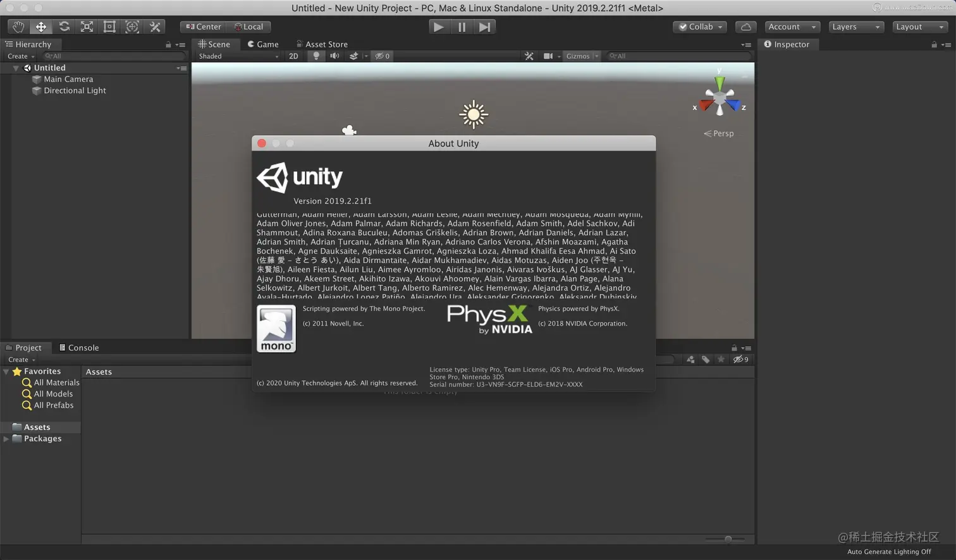This screenshot has height=560, width=956.
Task: Click the orientation gizmo green Y axis
Action: (x=720, y=83)
